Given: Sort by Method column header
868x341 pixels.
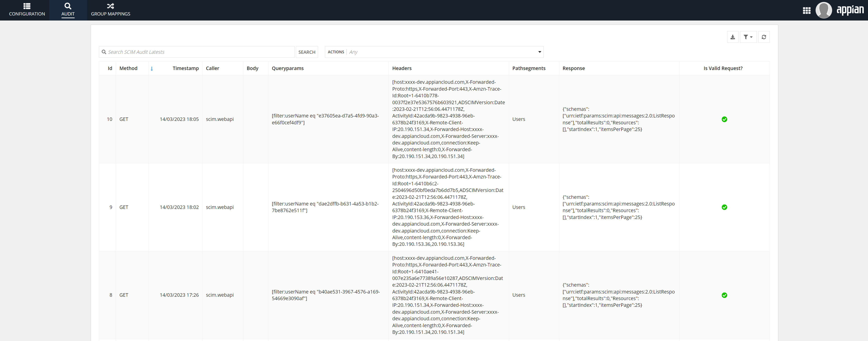Looking at the screenshot, I should pyautogui.click(x=128, y=68).
